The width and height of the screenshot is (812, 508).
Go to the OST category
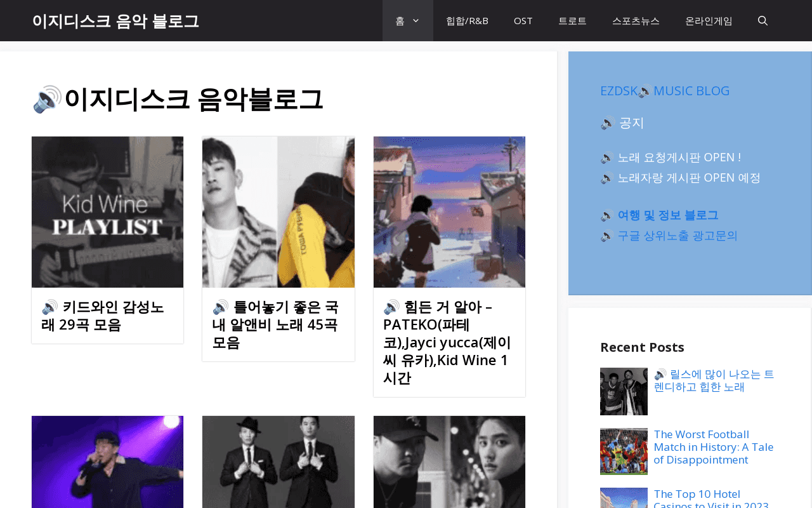coord(523,20)
